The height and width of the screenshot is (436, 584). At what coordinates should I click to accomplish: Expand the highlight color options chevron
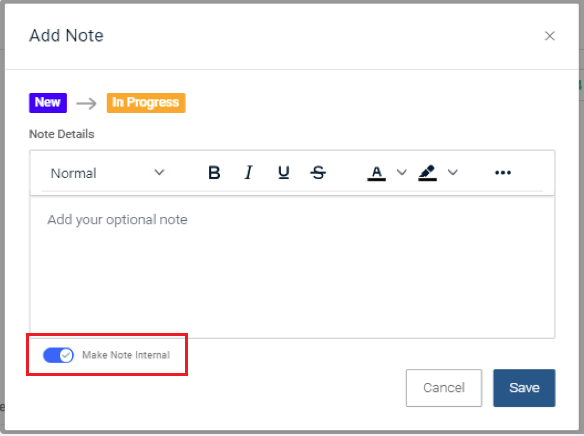tap(453, 172)
